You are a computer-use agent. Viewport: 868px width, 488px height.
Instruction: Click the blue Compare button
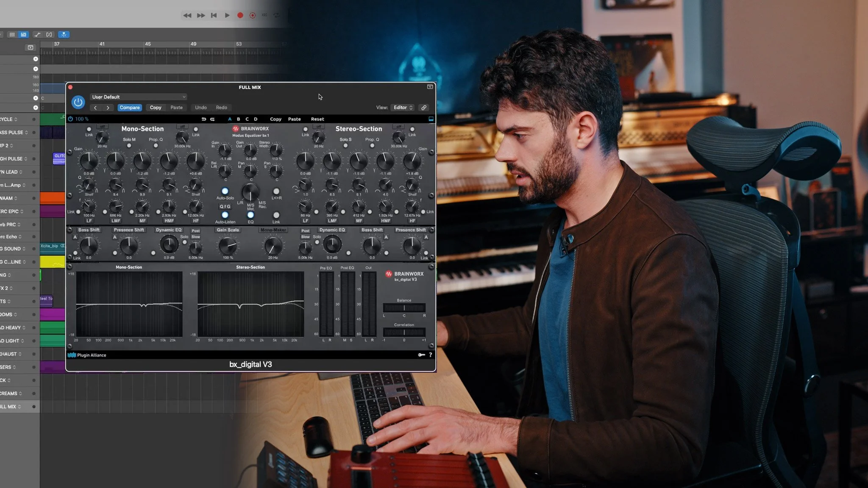[130, 108]
